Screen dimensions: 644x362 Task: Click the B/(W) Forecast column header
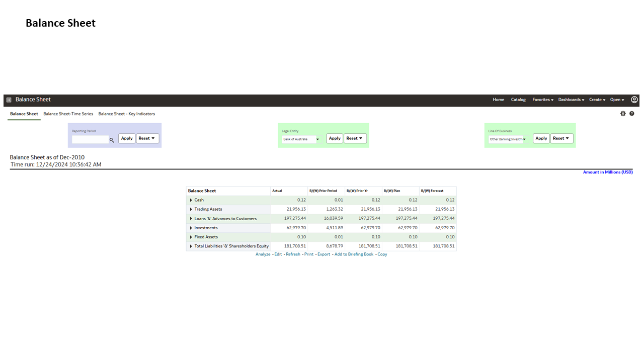pos(438,191)
